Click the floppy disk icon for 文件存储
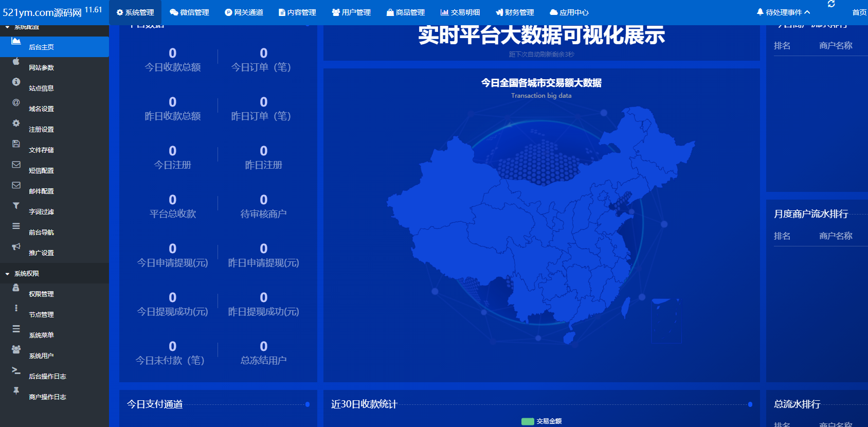Image resolution: width=868 pixels, height=427 pixels. [16, 144]
